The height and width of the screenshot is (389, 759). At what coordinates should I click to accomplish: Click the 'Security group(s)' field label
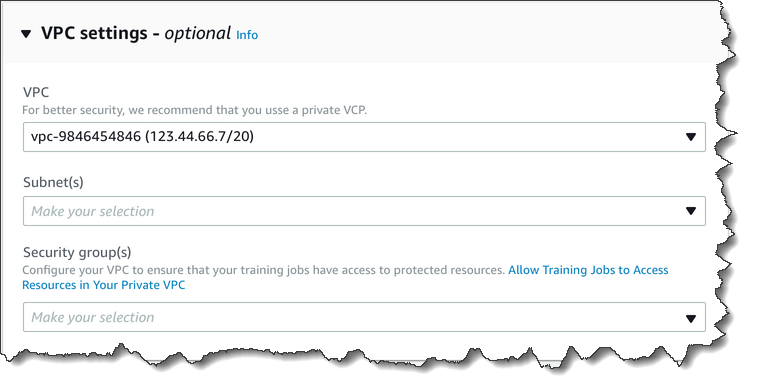77,253
